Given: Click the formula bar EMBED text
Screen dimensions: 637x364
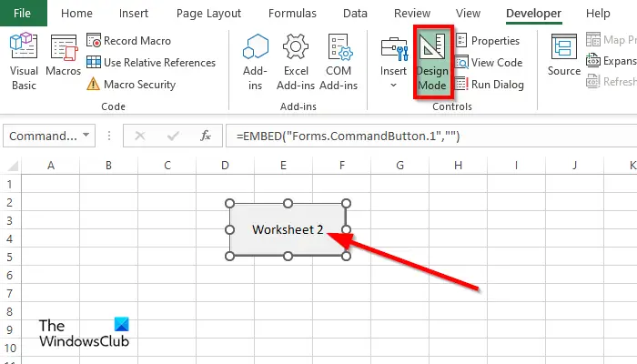Looking at the screenshot, I should click(x=349, y=136).
